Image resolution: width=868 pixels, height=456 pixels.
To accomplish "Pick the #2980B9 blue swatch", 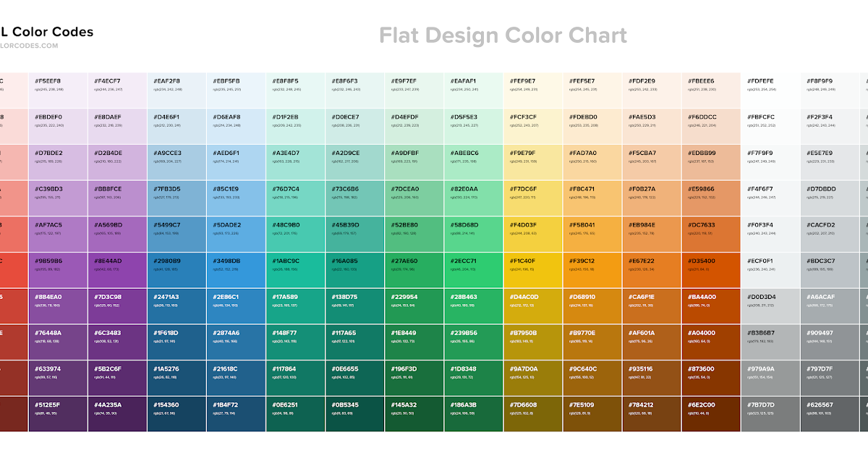I will coord(176,270).
